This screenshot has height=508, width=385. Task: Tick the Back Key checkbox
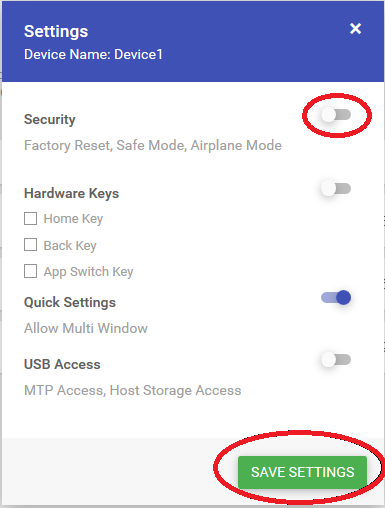click(30, 245)
